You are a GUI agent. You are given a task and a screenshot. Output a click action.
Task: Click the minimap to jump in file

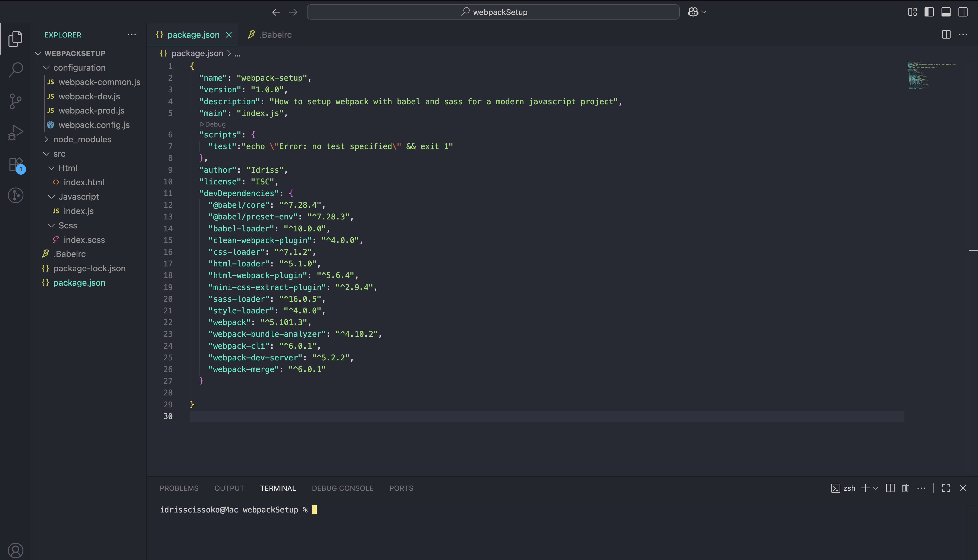931,77
